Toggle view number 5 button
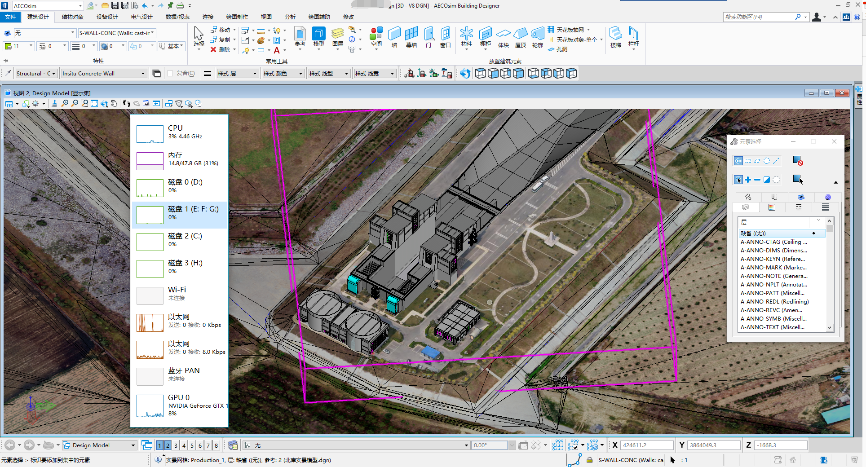Screen dimensions: 866x467 click(191, 444)
